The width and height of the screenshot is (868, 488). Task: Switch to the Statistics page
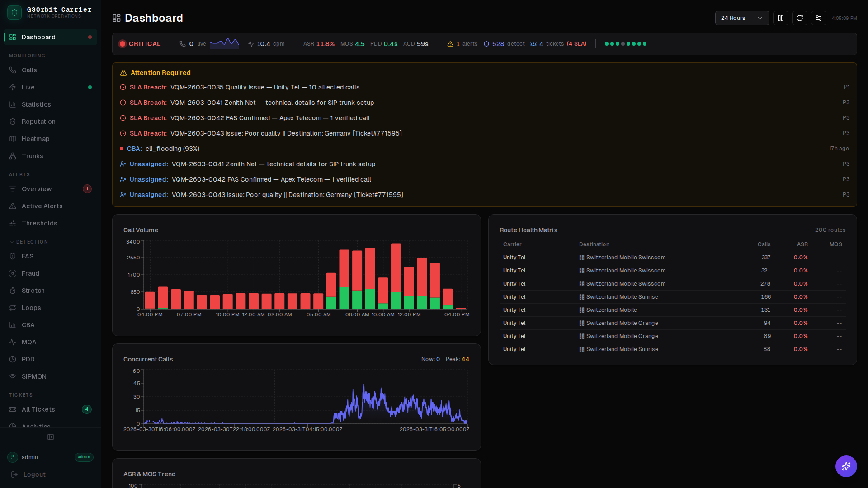click(36, 104)
